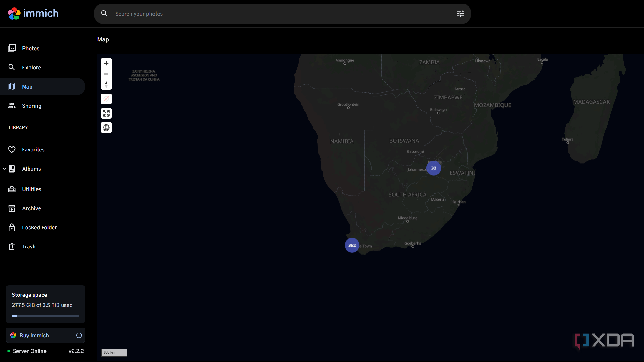Expand the Albums chevron
This screenshot has width=644, height=362.
(4, 169)
